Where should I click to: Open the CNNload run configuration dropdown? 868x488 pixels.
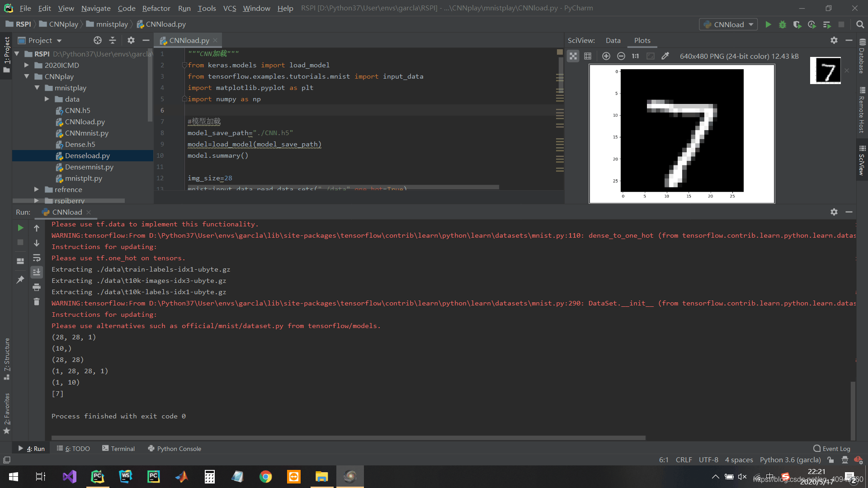click(x=728, y=24)
